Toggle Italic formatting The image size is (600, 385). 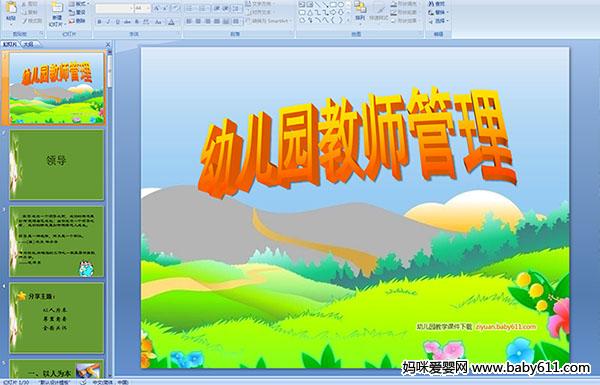[108, 22]
